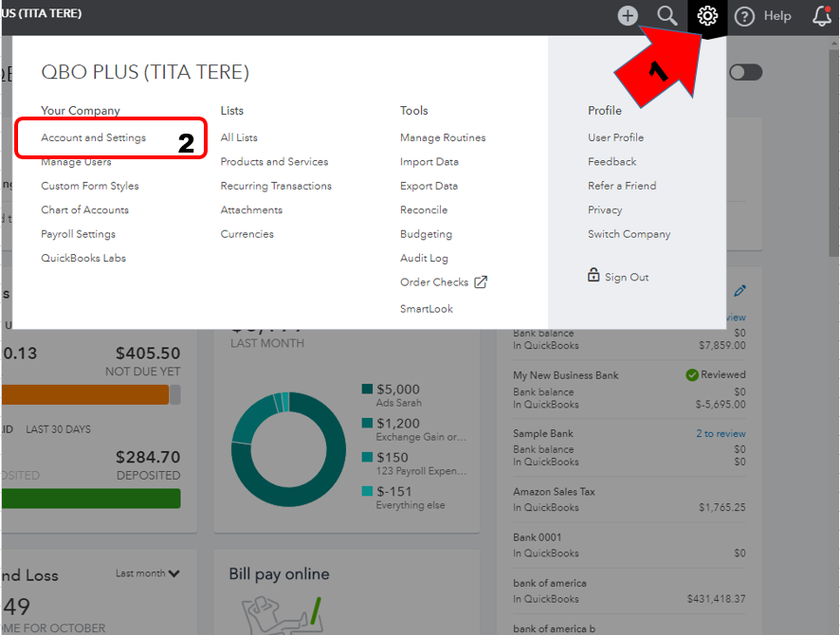Image resolution: width=840 pixels, height=635 pixels.
Task: Select Import Data
Action: (x=429, y=162)
